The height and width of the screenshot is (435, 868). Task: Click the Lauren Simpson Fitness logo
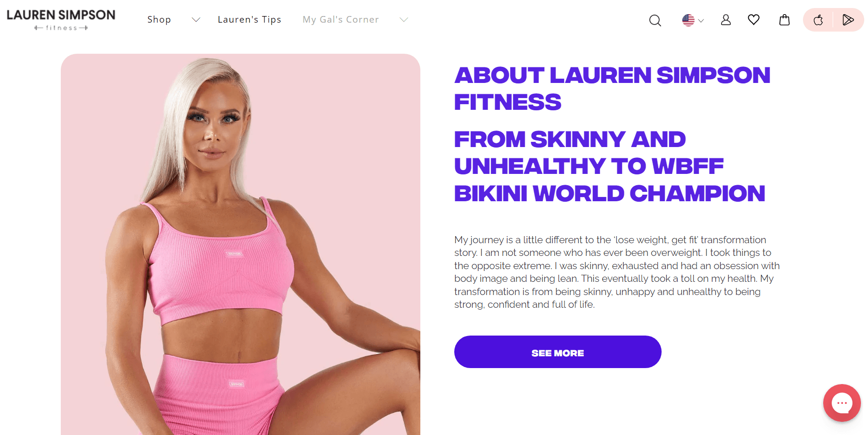pyautogui.click(x=61, y=20)
